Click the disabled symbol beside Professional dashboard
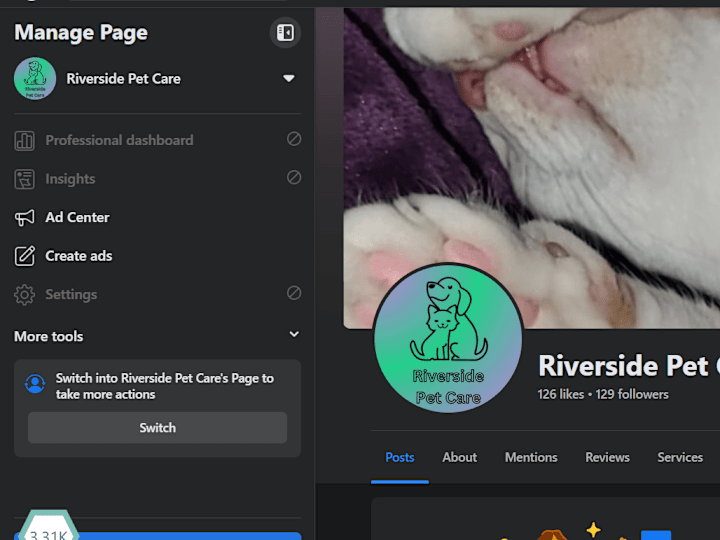This screenshot has width=720, height=540. pyautogui.click(x=294, y=139)
